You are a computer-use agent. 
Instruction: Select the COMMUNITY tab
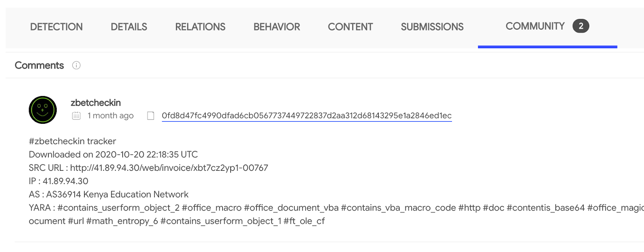[535, 26]
